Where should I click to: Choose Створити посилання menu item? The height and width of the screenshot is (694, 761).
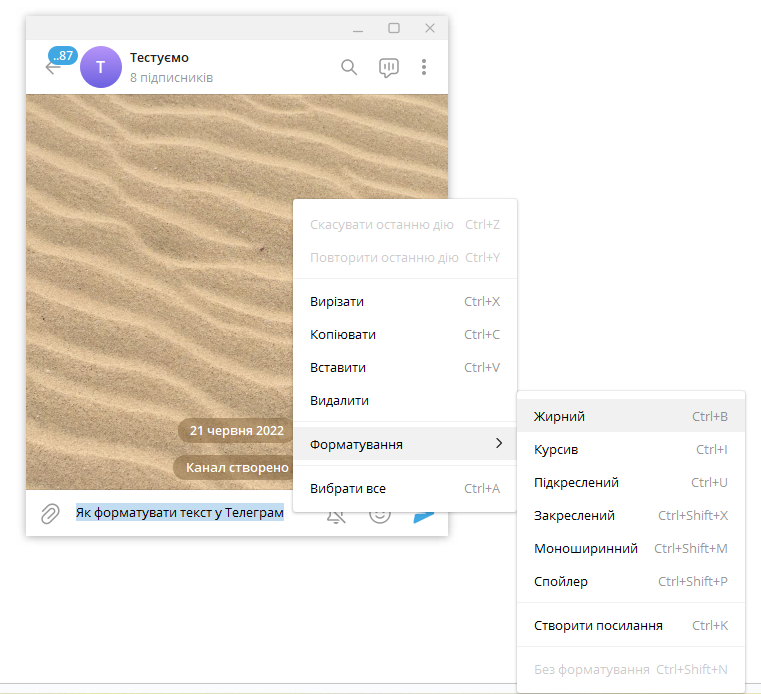(x=630, y=626)
